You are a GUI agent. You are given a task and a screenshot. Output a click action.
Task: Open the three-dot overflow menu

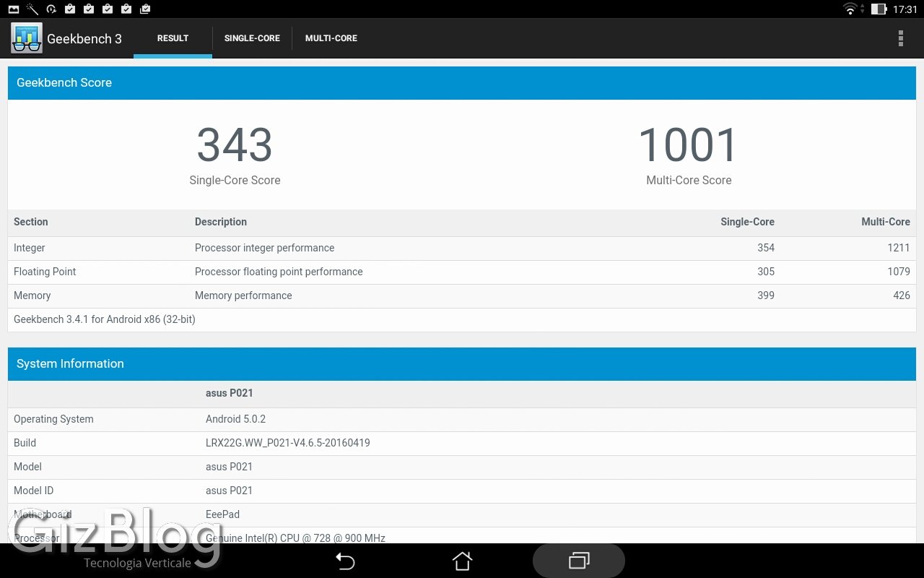tap(900, 38)
